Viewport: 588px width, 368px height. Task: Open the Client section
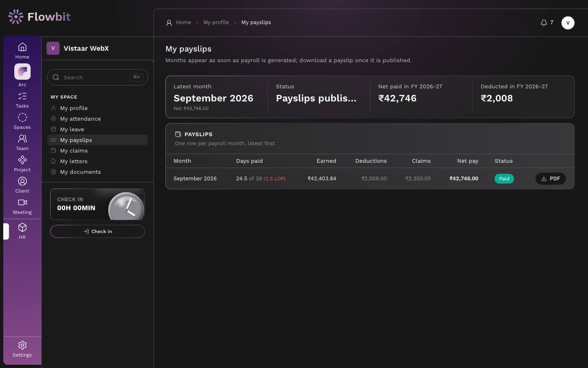(x=22, y=185)
